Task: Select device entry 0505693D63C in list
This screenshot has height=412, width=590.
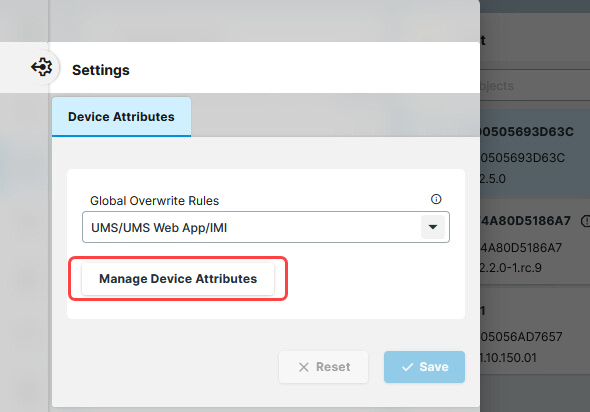Action: click(x=535, y=154)
